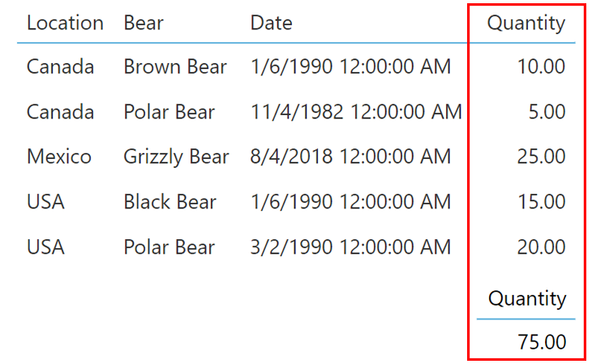Click the 11/4/1982 12:00:00 AM date cell
The image size is (592, 364).
[356, 112]
